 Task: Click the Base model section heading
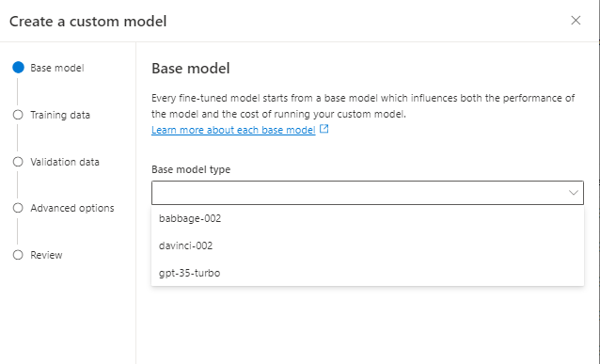pyautogui.click(x=191, y=69)
